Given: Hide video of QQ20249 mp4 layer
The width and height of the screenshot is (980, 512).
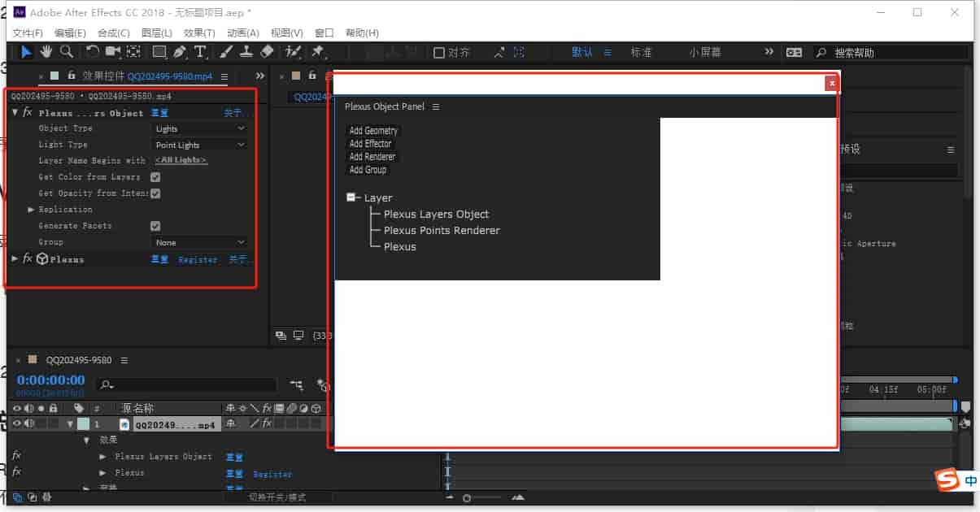Looking at the screenshot, I should pyautogui.click(x=16, y=423).
